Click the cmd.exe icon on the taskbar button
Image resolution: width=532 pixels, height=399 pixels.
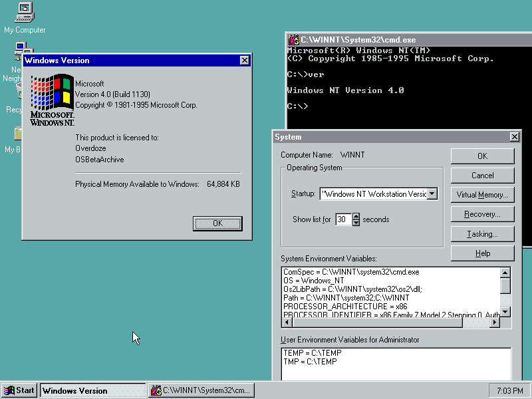tap(156, 390)
